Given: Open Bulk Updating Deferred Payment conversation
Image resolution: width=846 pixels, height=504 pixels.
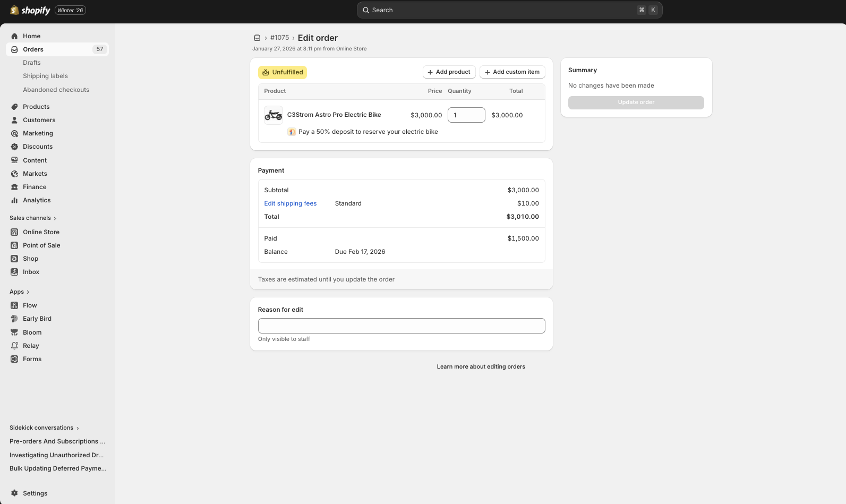Looking at the screenshot, I should click(58, 468).
